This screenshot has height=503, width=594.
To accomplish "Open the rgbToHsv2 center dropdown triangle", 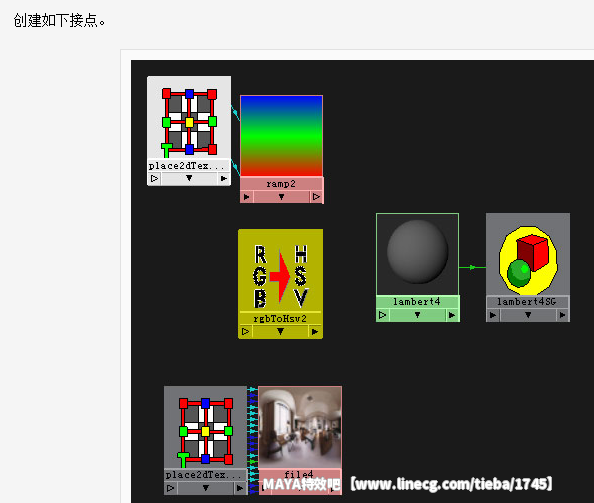I will (x=280, y=331).
